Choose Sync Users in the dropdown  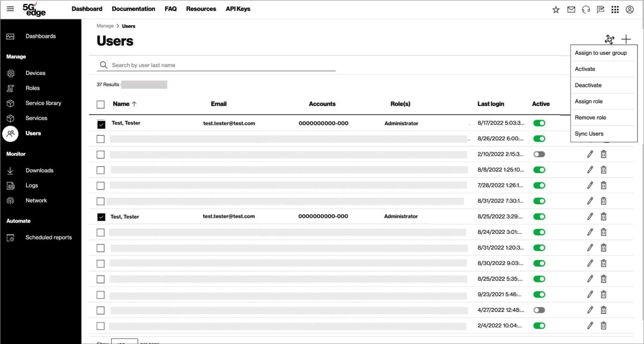click(589, 134)
